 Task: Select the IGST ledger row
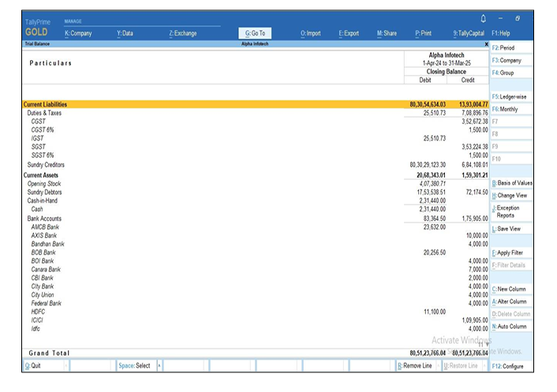pos(256,139)
